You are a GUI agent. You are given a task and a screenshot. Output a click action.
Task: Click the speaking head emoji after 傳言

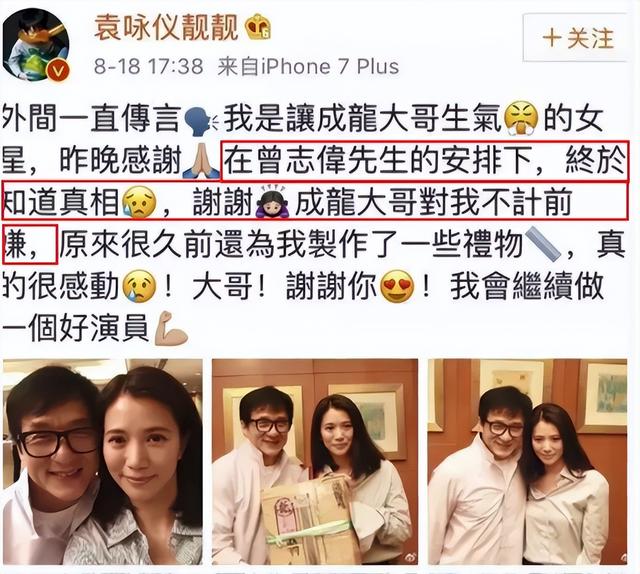201,119
